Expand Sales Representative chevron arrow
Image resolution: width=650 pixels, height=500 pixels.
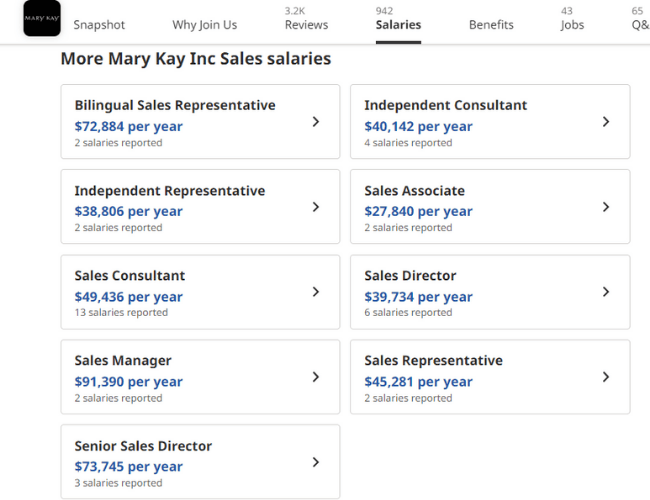[606, 377]
